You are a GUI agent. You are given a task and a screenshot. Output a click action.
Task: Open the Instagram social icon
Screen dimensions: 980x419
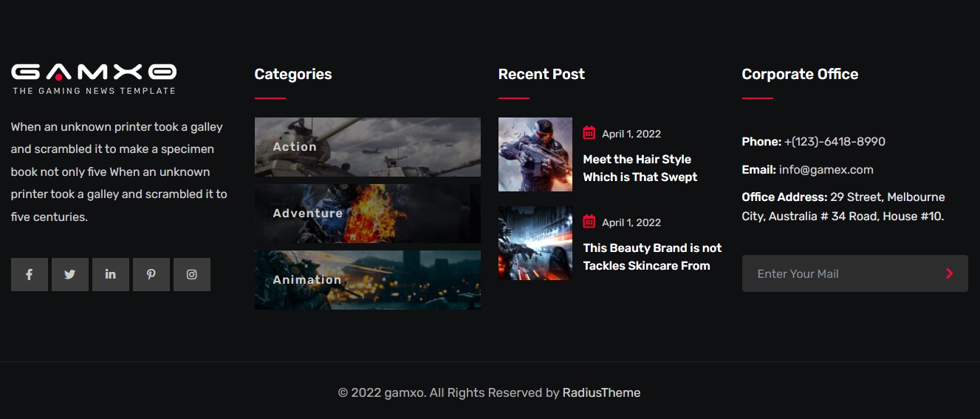pyautogui.click(x=192, y=274)
